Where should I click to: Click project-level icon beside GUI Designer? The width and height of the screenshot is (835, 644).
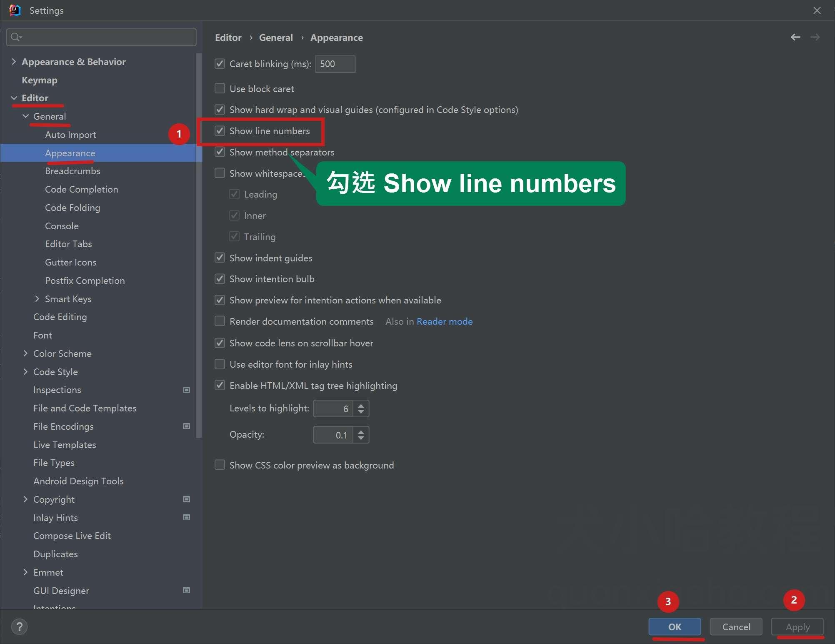pyautogui.click(x=187, y=590)
